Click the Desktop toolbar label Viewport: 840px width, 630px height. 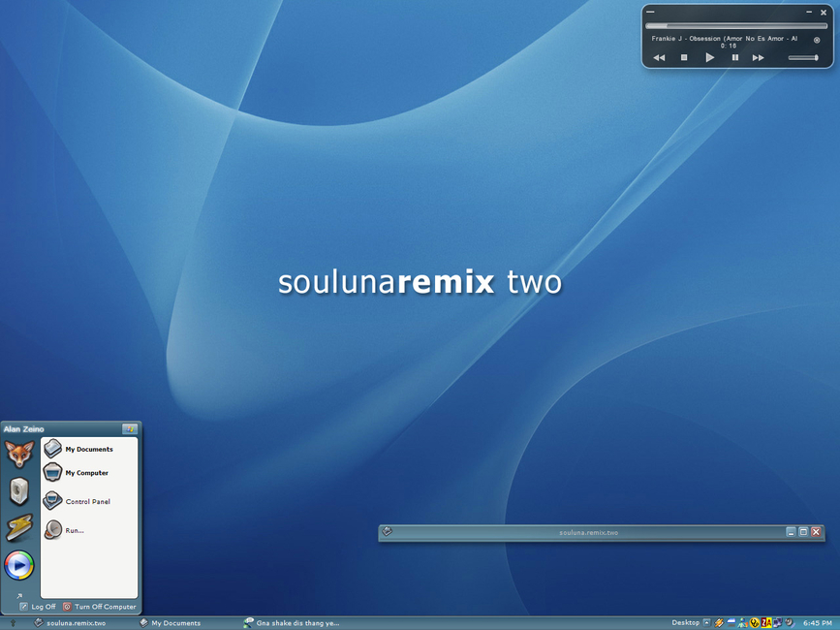[x=685, y=622]
